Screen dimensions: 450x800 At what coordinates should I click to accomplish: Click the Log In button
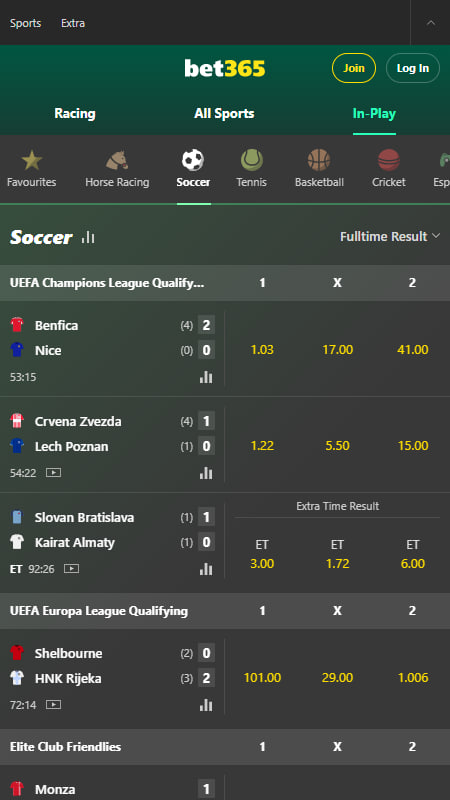[413, 68]
